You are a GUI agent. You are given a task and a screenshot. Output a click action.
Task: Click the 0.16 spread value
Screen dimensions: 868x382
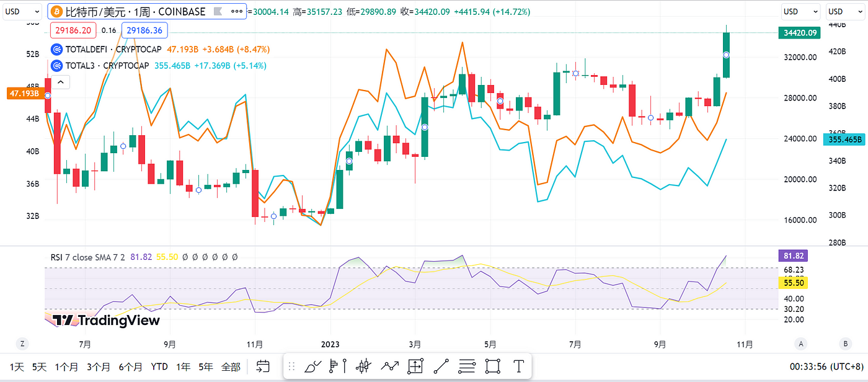tap(108, 30)
